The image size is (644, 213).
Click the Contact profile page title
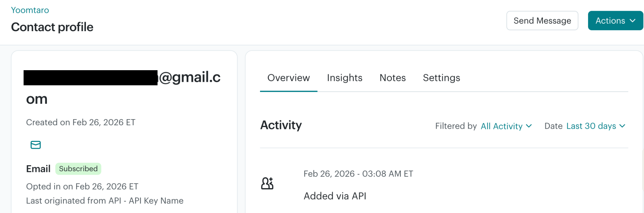point(52,27)
